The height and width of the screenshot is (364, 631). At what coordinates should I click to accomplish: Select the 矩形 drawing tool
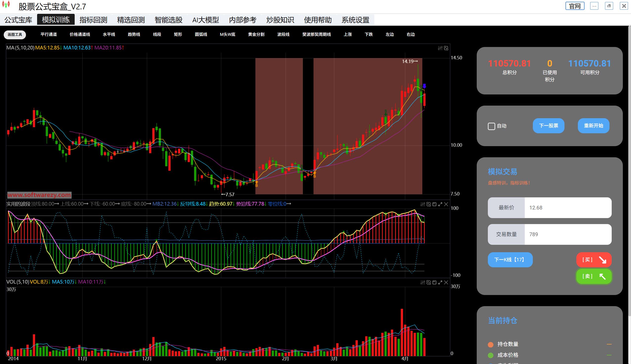(x=178, y=35)
